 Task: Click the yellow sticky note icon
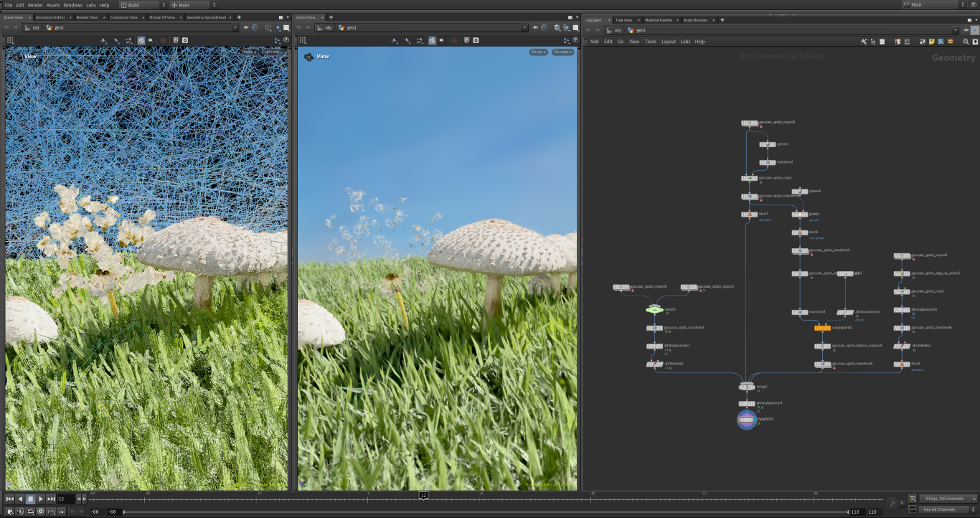(x=931, y=42)
